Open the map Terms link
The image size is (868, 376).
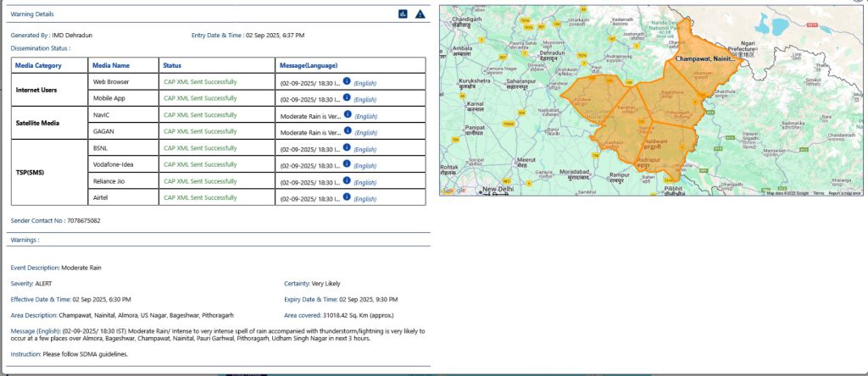click(819, 193)
